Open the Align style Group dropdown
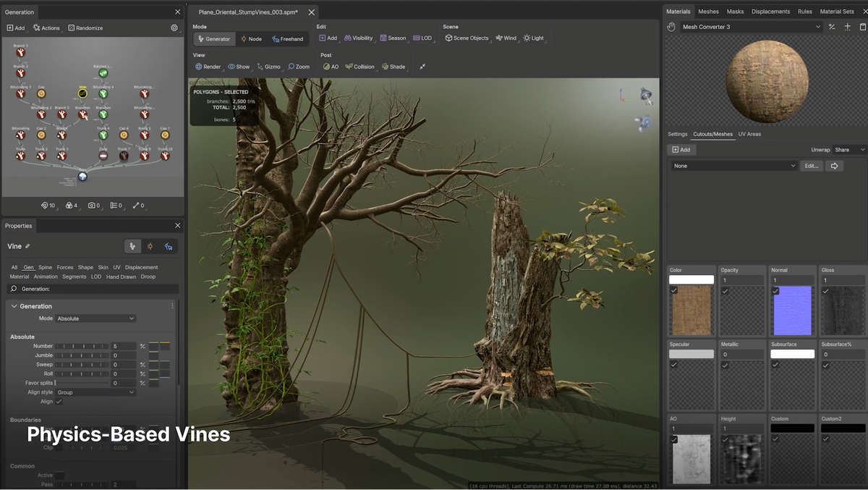 [x=95, y=392]
